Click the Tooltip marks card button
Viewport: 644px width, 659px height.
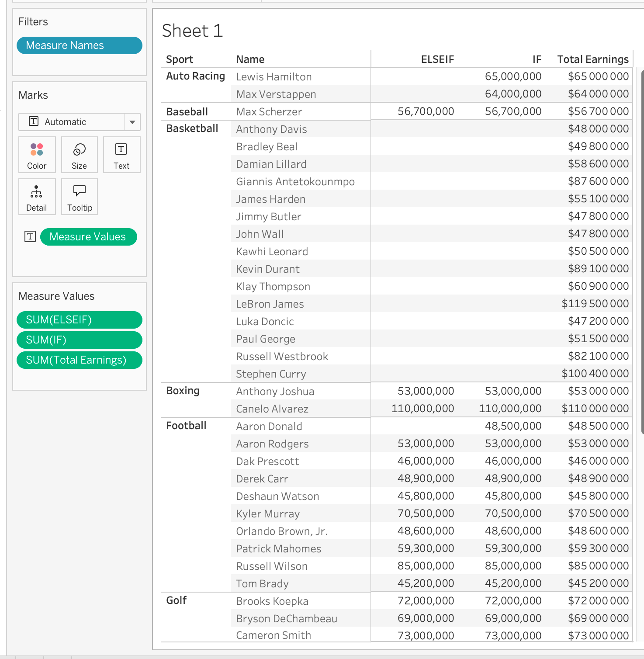tap(80, 197)
